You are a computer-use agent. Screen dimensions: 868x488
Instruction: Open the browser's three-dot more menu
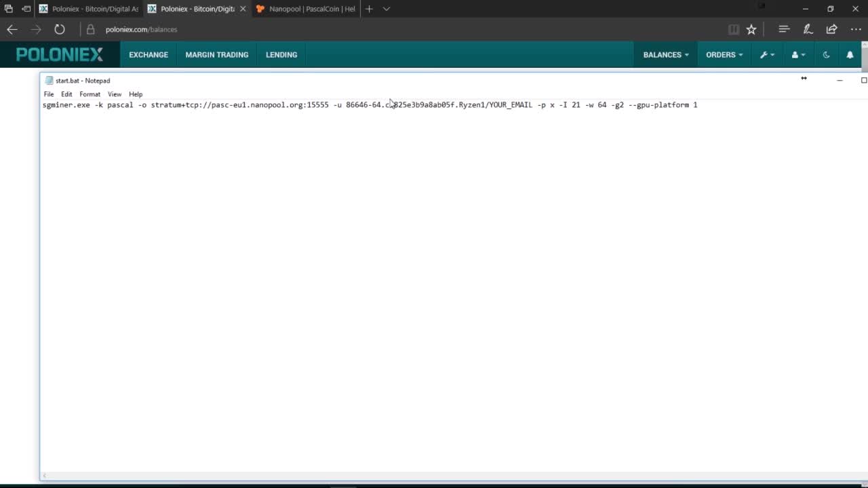click(855, 29)
